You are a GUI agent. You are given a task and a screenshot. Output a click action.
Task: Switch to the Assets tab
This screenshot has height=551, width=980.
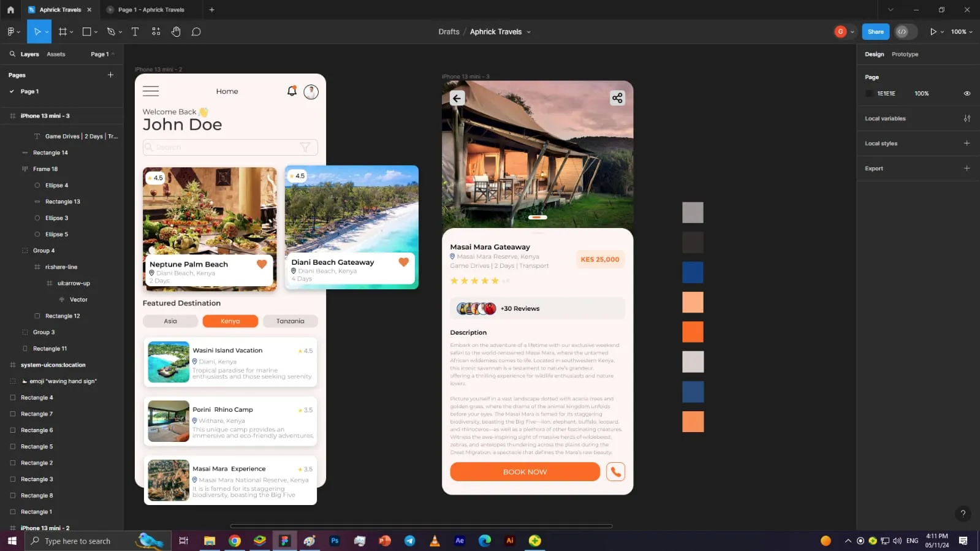[56, 55]
